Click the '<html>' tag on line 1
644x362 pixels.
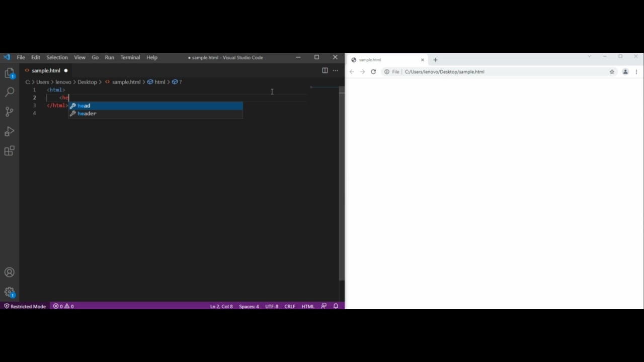[x=56, y=90]
